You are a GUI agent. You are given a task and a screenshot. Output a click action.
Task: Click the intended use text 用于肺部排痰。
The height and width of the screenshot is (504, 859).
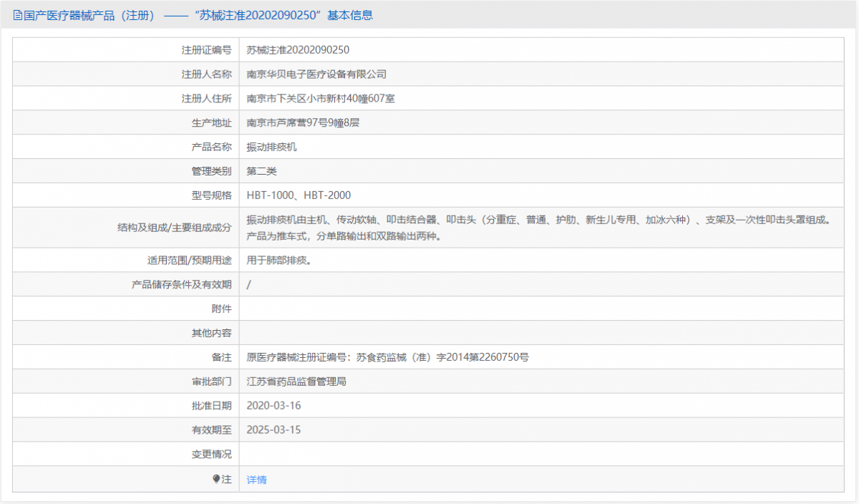tap(279, 261)
